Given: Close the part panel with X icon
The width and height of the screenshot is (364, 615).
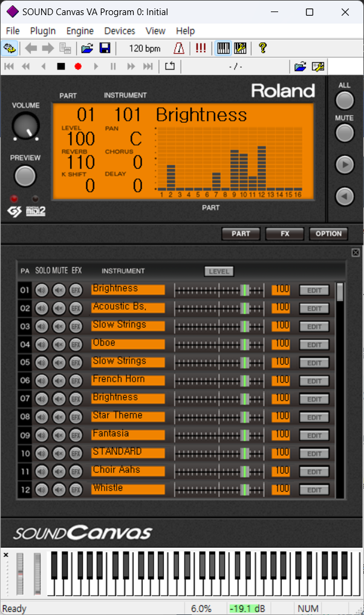Looking at the screenshot, I should click(356, 253).
